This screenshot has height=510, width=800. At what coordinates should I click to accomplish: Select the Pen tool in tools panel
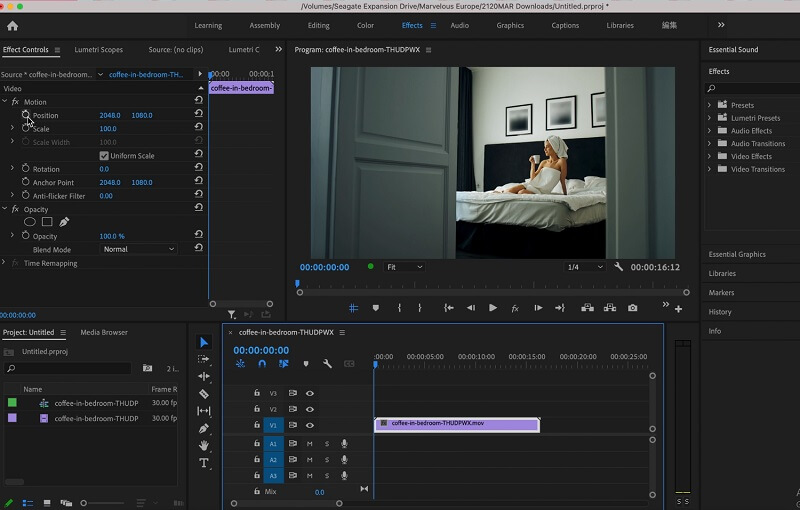[x=204, y=428]
